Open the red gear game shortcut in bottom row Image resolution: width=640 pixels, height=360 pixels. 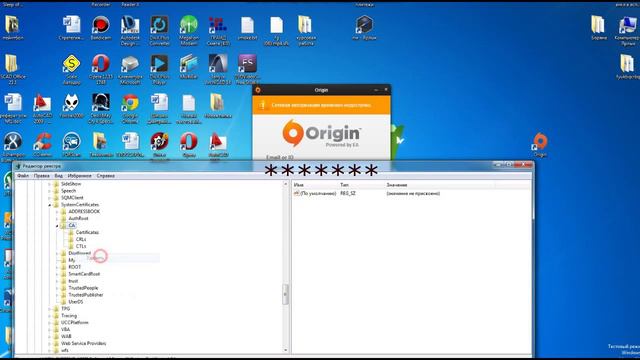point(159,145)
